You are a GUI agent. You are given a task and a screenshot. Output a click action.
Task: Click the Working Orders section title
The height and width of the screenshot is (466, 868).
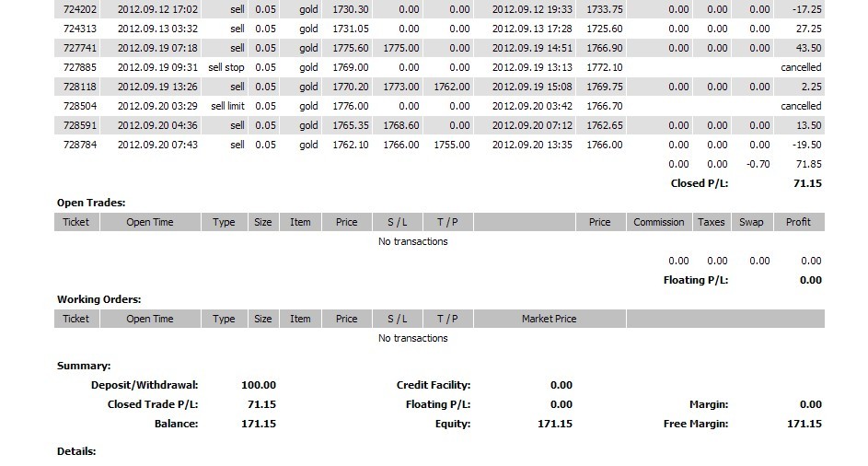pyautogui.click(x=99, y=299)
